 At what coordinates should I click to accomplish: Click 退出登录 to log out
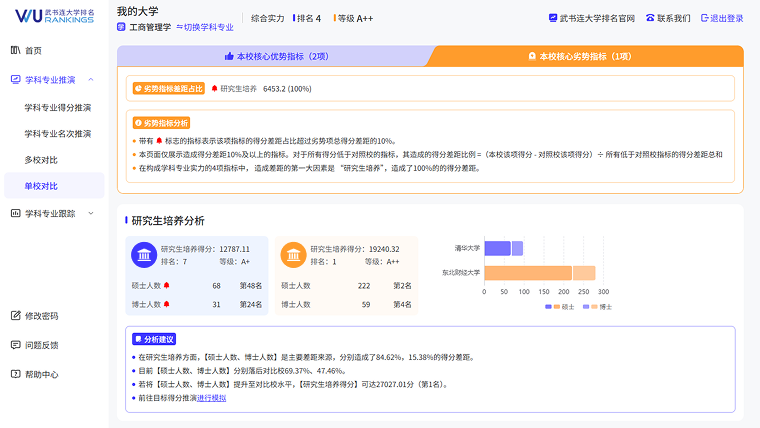pyautogui.click(x=727, y=18)
